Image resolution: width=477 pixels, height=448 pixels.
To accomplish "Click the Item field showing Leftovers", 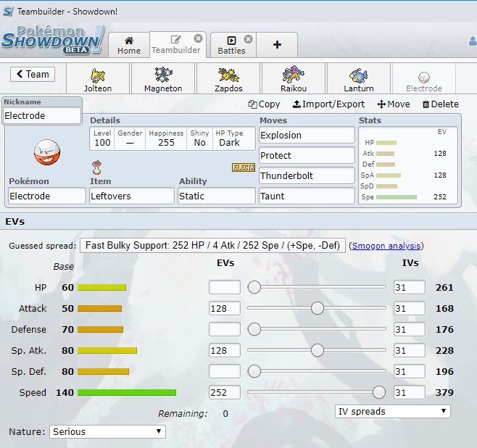I will (132, 196).
